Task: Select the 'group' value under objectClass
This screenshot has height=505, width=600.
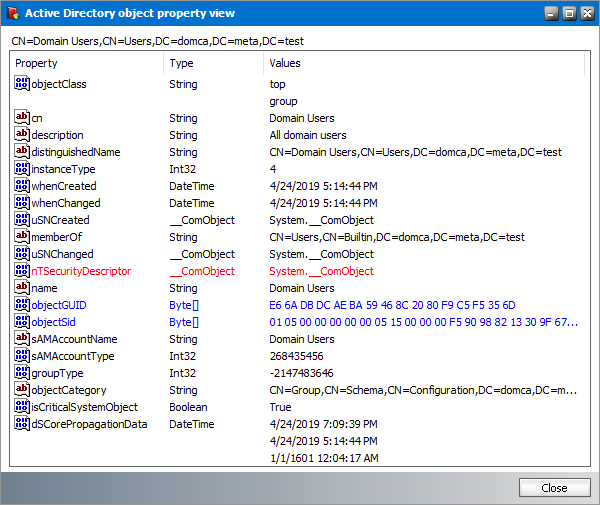Action: [283, 102]
